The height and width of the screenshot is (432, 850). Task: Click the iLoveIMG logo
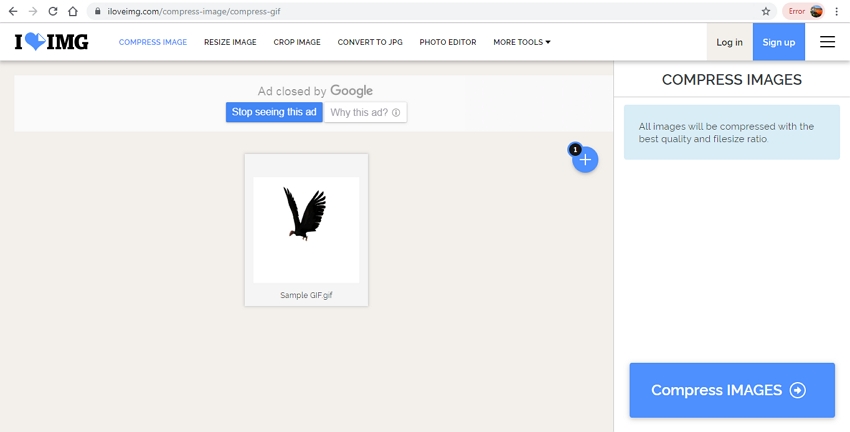point(51,42)
